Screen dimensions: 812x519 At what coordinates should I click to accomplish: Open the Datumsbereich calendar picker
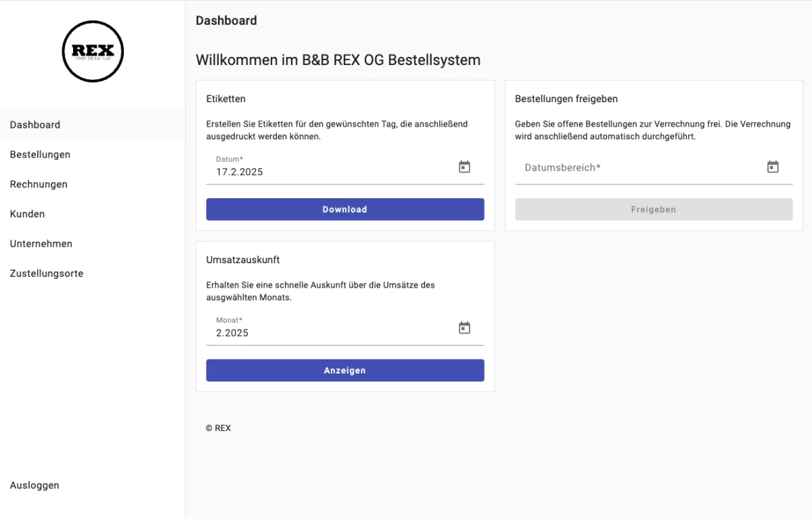(773, 166)
